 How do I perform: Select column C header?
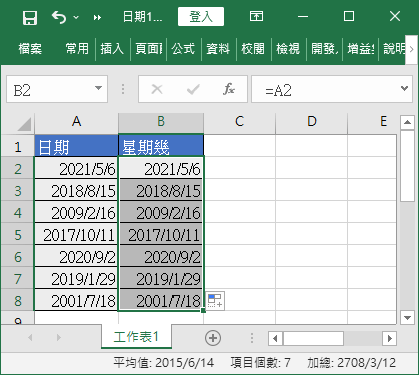coord(239,121)
